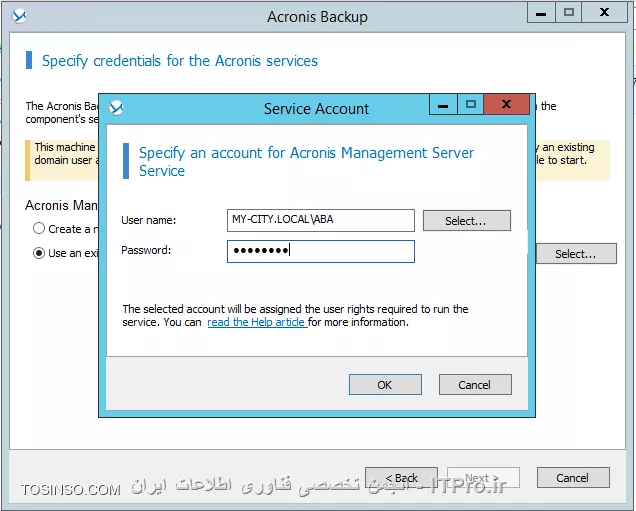Click the 'Service Account' title text
The image size is (636, 511).
pyautogui.click(x=316, y=109)
